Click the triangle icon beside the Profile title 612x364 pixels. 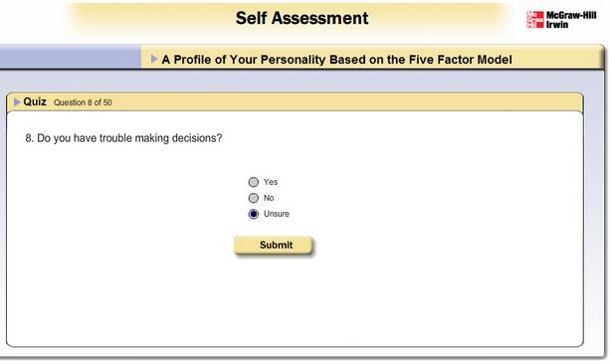pos(154,59)
